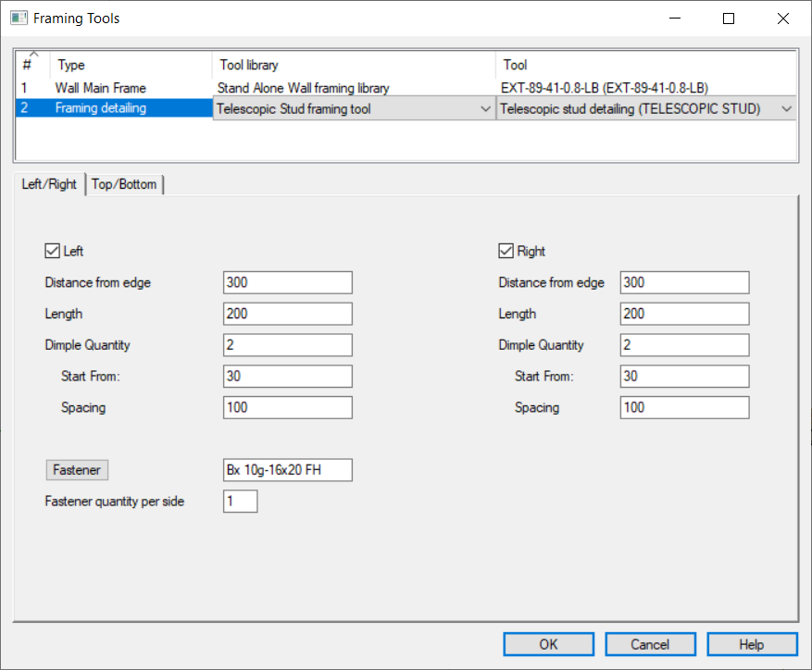Maximize the Framing Tools window
Screen dimensions: 812x670
(729, 19)
